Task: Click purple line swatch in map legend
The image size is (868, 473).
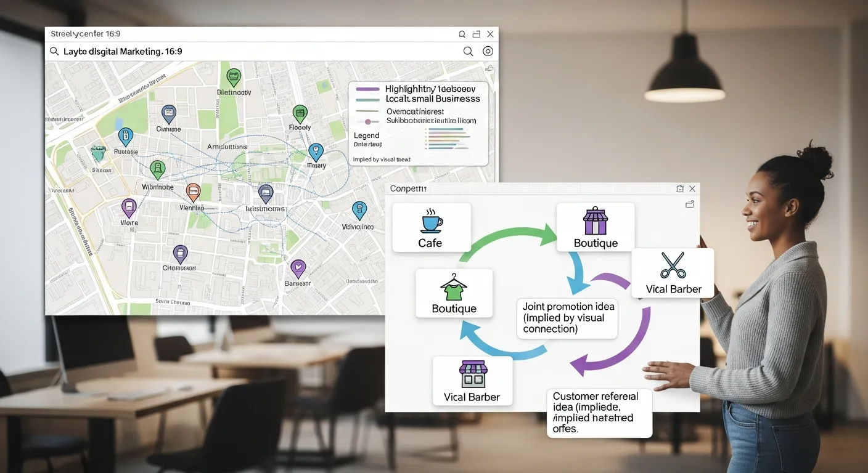Action: pyautogui.click(x=368, y=89)
